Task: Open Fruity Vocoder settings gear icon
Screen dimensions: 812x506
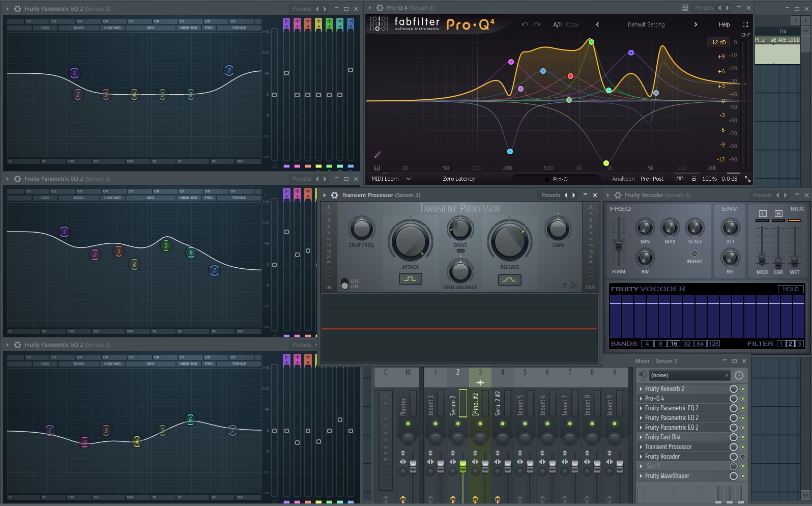Action: click(617, 195)
